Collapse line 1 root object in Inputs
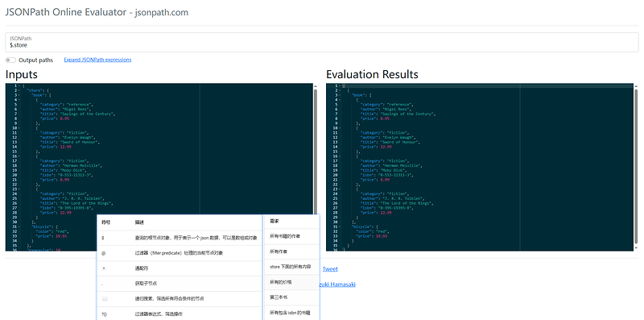644x320 pixels. click(19, 85)
